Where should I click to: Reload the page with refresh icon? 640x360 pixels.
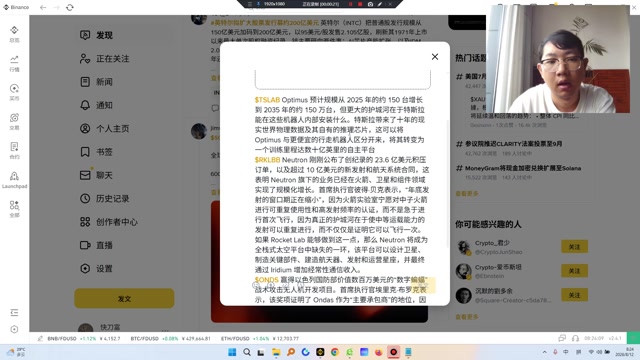[70, 7]
